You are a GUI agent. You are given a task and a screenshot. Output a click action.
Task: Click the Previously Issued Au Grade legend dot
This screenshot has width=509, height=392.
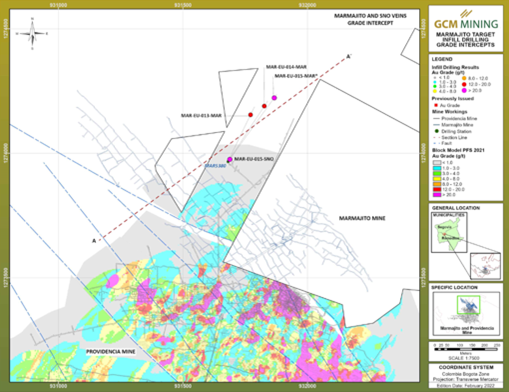coord(436,105)
